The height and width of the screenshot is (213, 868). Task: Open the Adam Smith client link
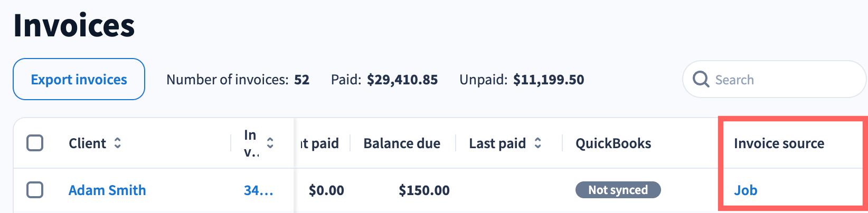(107, 190)
